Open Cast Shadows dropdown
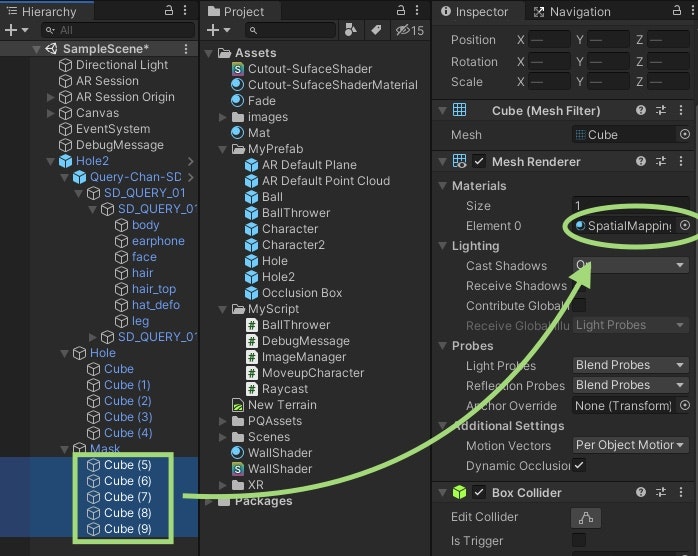This screenshot has height=556, width=698. click(x=630, y=265)
